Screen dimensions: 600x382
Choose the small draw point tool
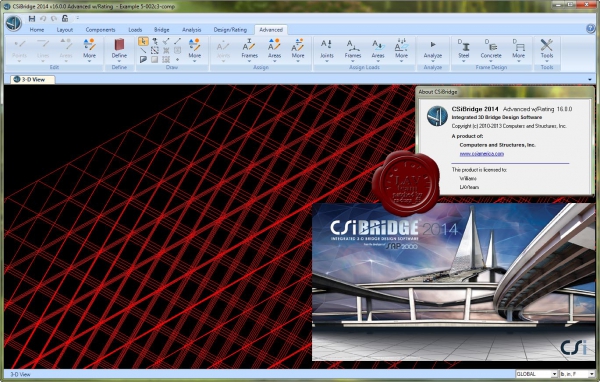[177, 59]
